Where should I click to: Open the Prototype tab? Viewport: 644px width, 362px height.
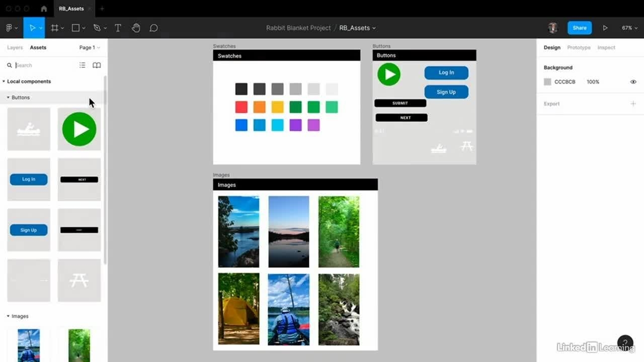click(579, 48)
